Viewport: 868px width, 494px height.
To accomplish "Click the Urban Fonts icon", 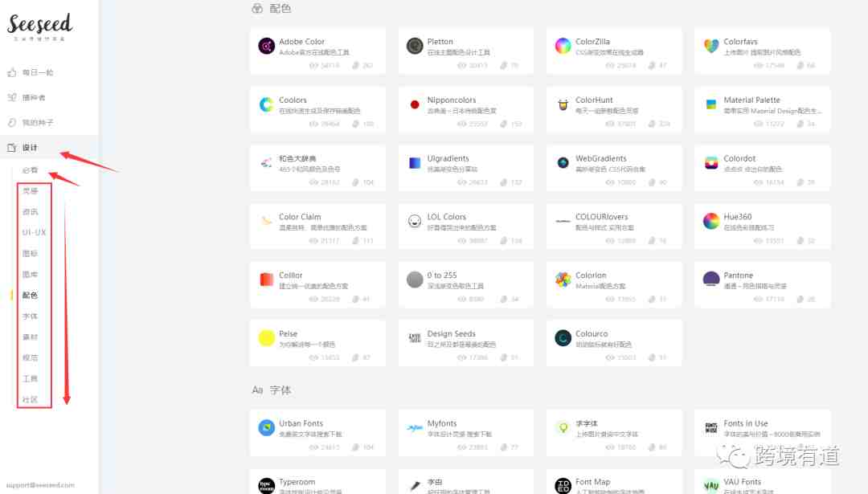I will tap(266, 427).
